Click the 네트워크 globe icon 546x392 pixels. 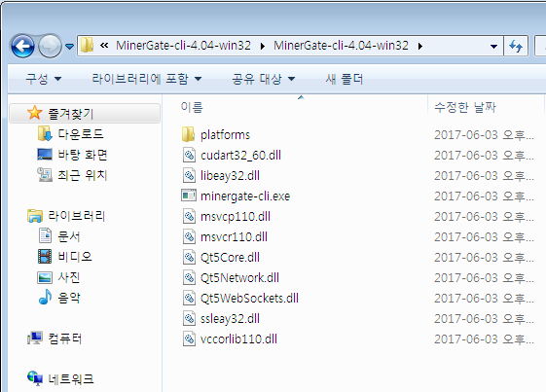[x=35, y=378]
